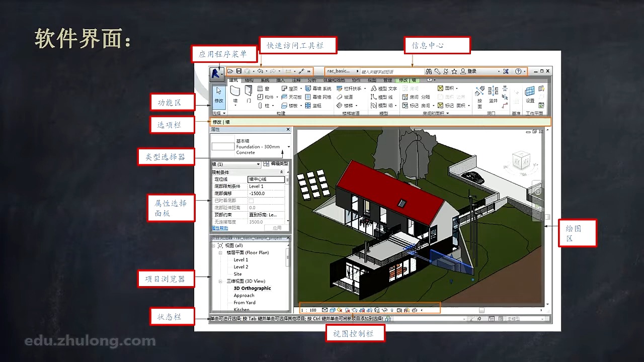Open the 注释 ribbon tab
Screen dimensions: 644x362
[x=296, y=80]
